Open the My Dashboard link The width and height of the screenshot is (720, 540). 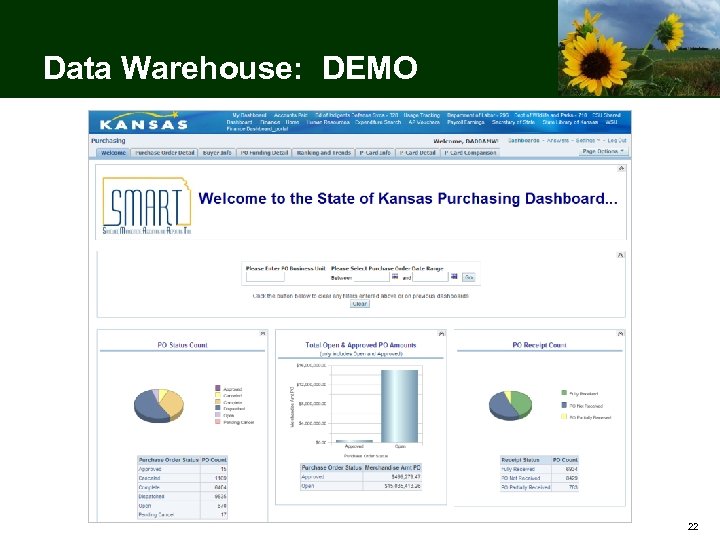249,115
